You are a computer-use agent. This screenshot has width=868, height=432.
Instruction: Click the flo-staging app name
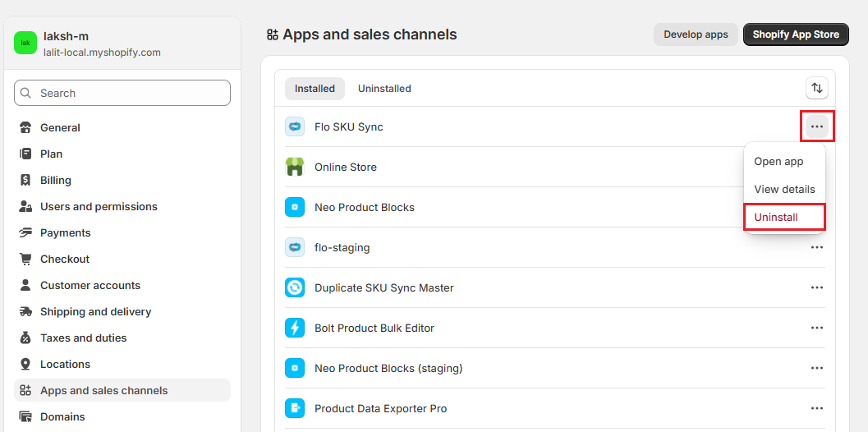[342, 247]
